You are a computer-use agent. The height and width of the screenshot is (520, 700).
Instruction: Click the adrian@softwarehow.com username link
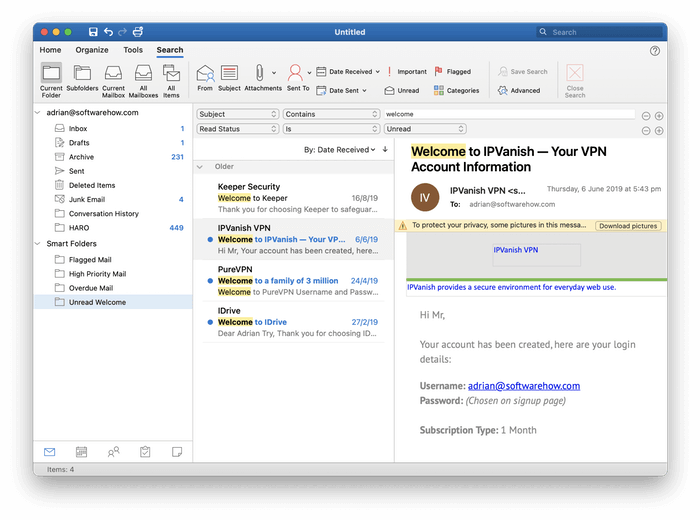pos(524,386)
